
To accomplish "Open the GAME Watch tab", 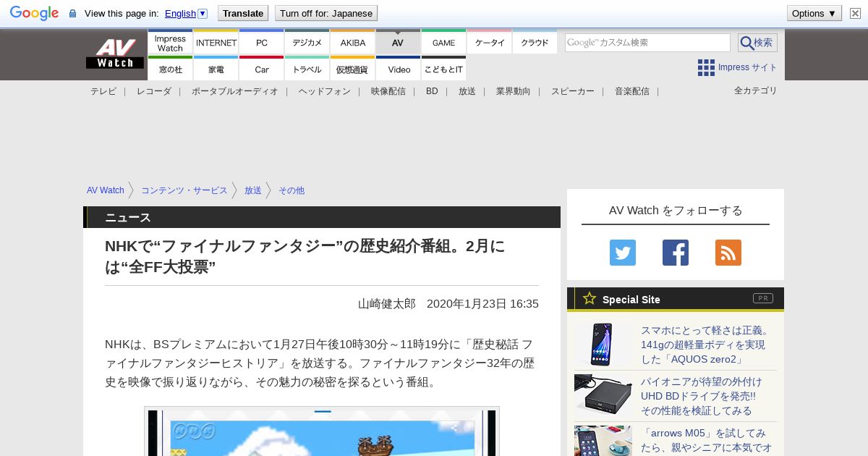I will [443, 43].
